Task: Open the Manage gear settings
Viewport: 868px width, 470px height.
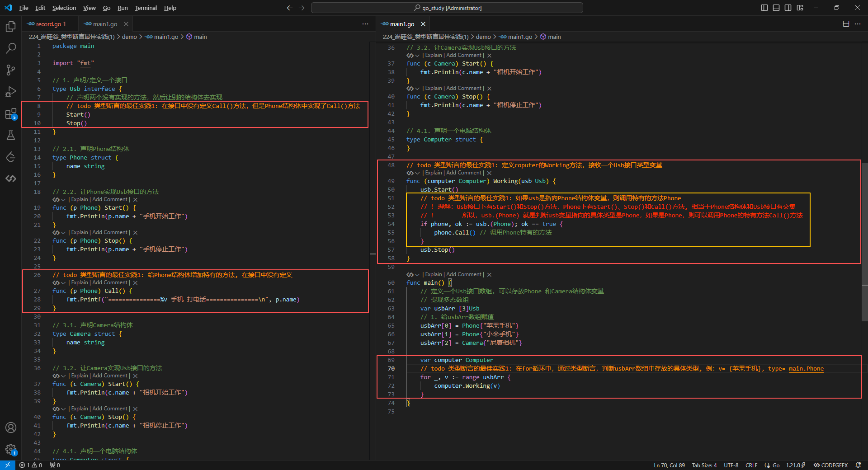Action: [x=11, y=449]
